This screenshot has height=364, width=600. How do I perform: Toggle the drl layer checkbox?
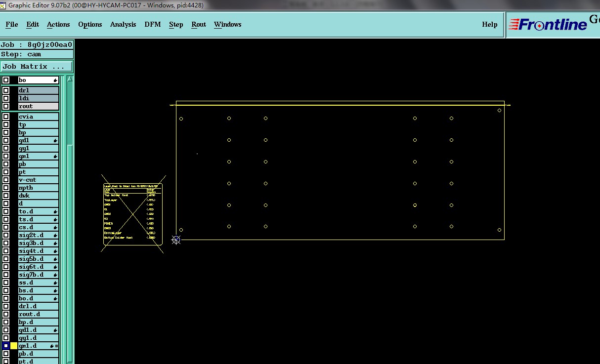point(6,90)
